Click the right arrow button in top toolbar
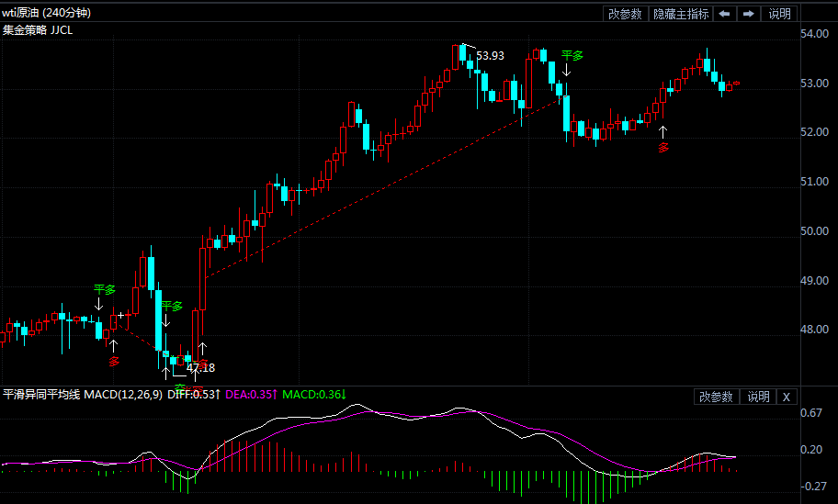 [x=749, y=14]
